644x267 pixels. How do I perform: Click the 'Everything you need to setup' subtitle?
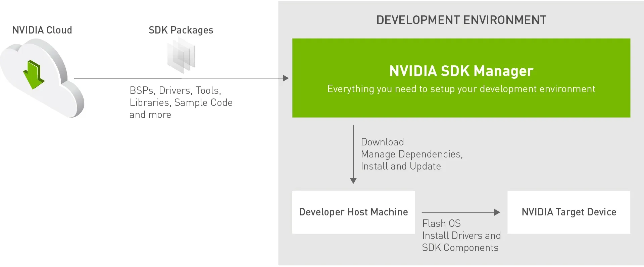(x=461, y=89)
